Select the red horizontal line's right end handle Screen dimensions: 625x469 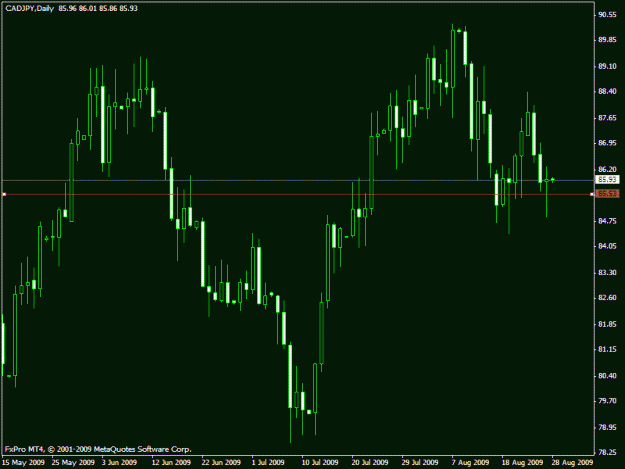[592, 194]
